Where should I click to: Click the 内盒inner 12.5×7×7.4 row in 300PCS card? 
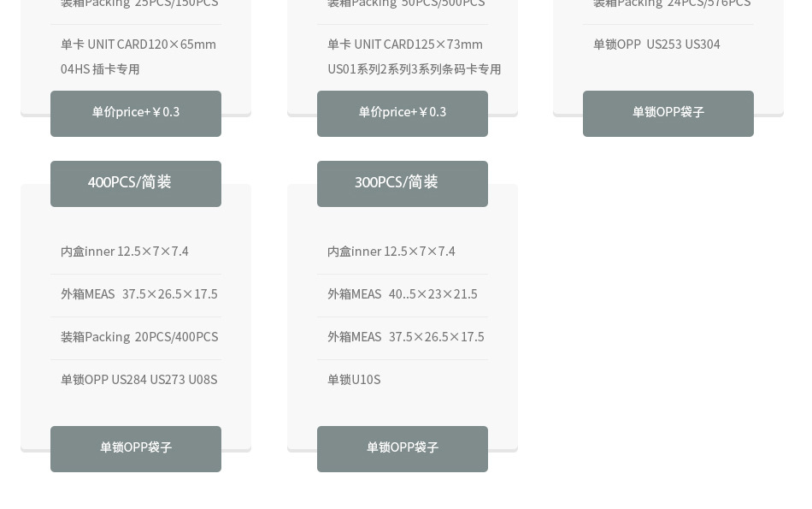[391, 251]
